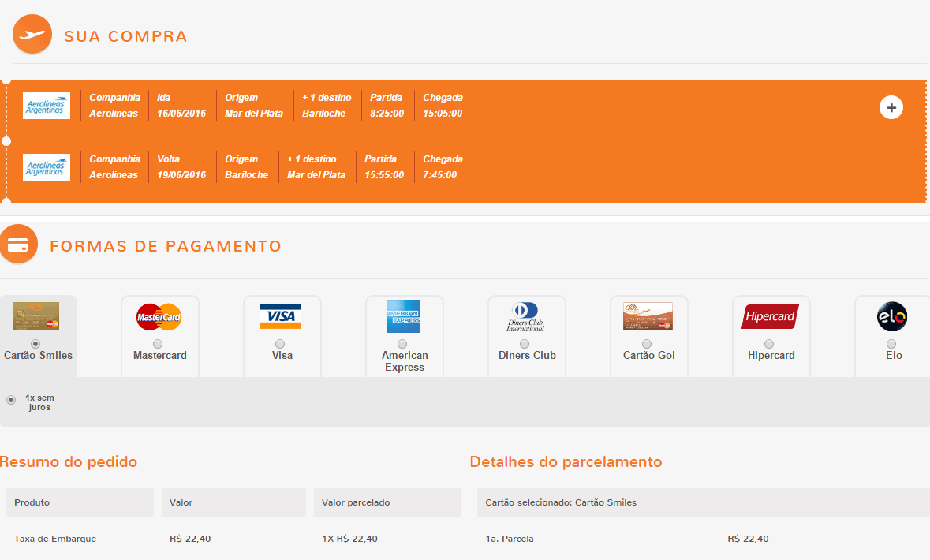The image size is (930, 560).
Task: Select the Diners Club radio button
Action: [x=525, y=344]
